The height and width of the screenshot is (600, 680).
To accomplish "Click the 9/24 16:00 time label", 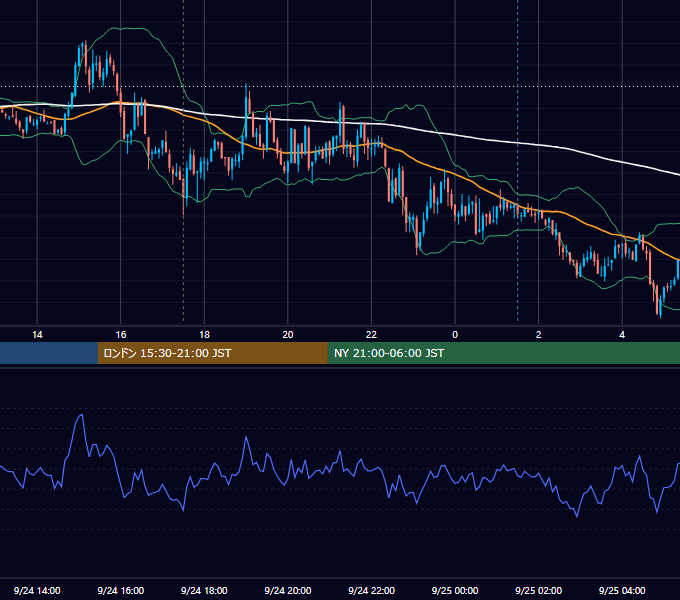I will (x=121, y=590).
